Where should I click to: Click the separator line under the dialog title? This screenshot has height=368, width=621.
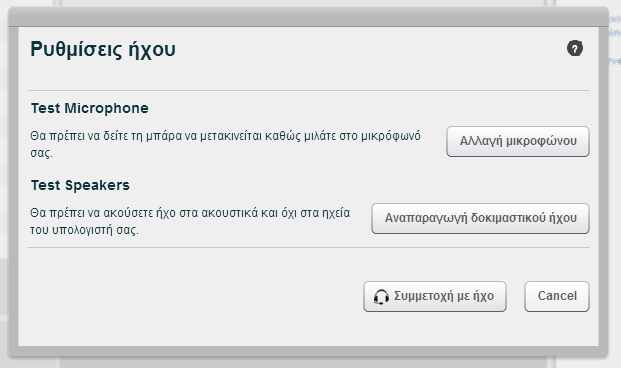(x=308, y=90)
